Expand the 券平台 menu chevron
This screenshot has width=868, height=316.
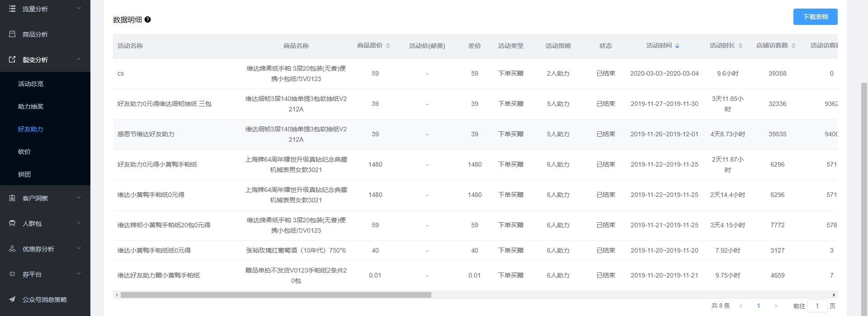(78, 274)
